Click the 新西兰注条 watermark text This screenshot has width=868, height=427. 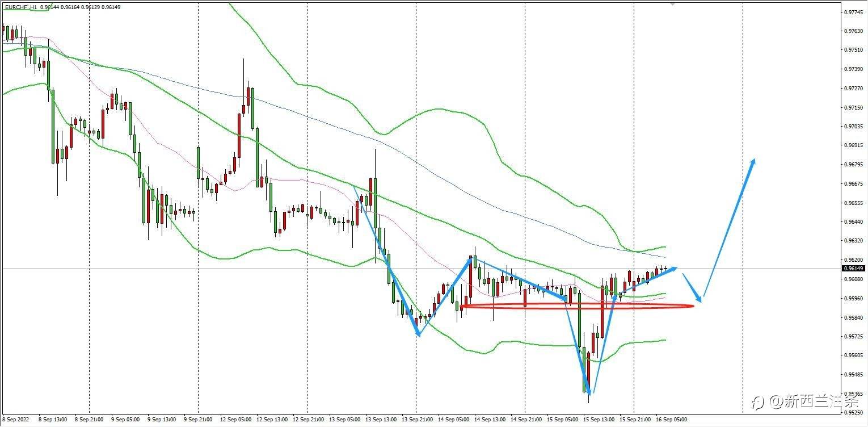822,402
